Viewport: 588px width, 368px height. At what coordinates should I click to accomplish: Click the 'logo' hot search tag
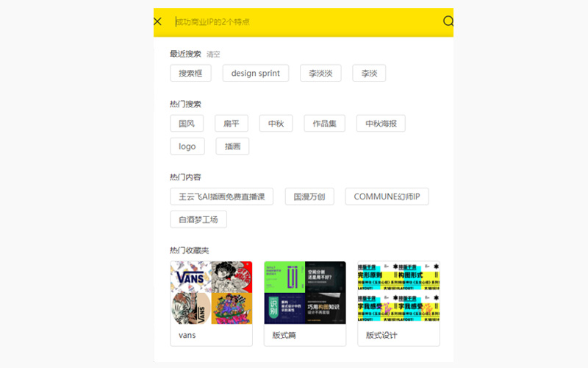[187, 146]
